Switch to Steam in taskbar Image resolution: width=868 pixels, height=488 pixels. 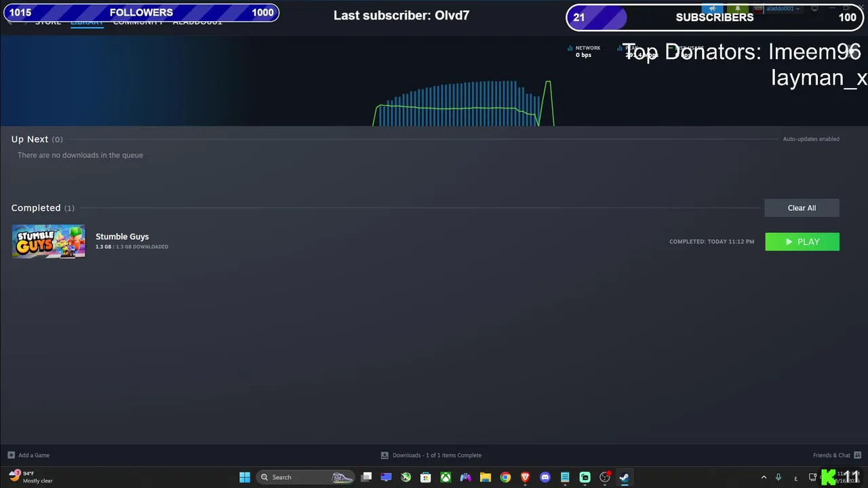[625, 477]
